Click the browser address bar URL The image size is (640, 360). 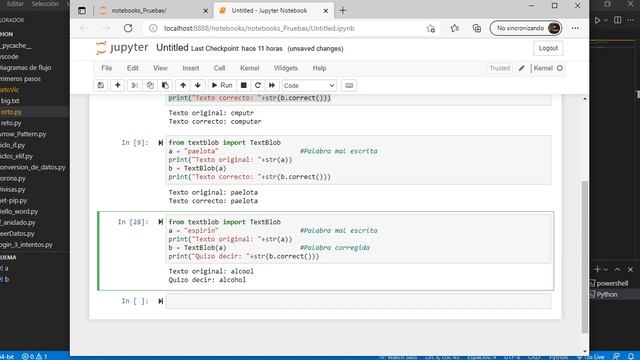pyautogui.click(x=259, y=28)
